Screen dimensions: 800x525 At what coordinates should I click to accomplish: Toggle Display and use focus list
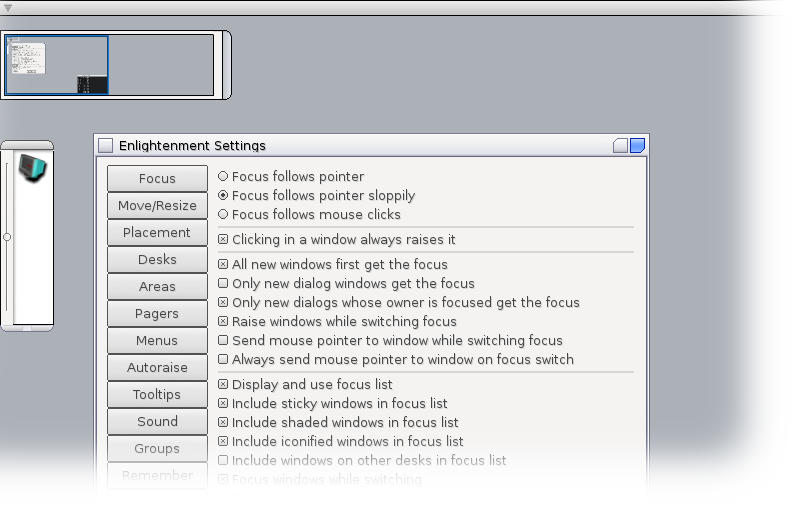305,384
